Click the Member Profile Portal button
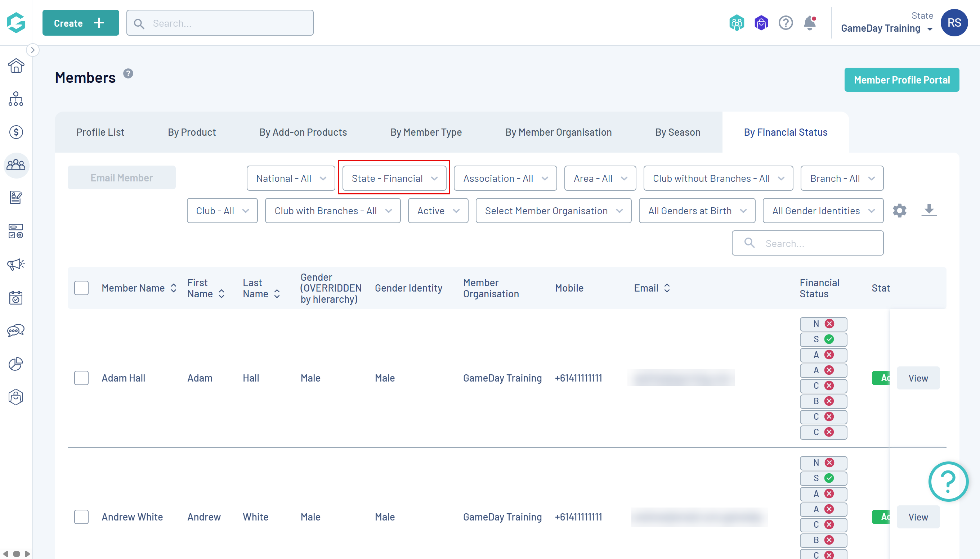 click(x=901, y=80)
